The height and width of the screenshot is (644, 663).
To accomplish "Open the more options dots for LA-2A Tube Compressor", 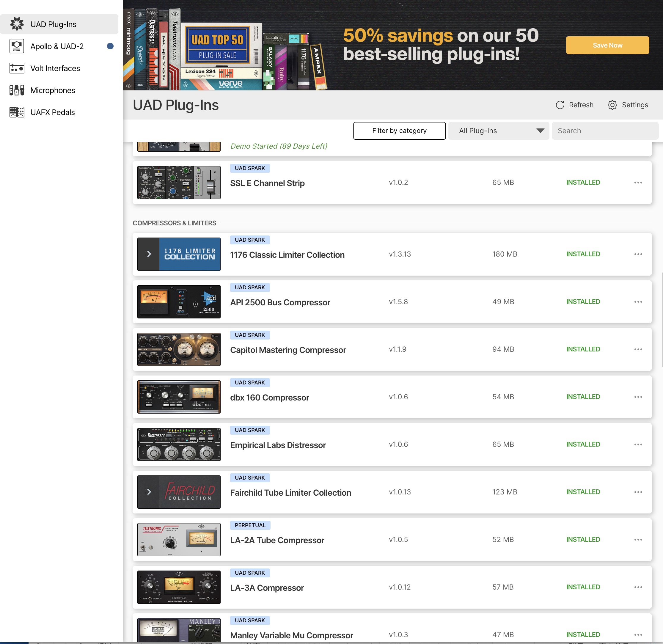I will point(638,539).
